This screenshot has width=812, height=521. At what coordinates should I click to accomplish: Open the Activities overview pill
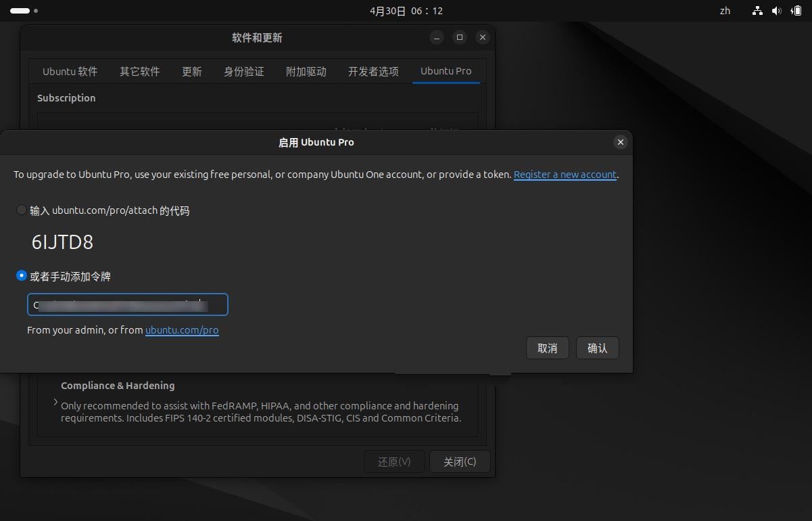20,11
